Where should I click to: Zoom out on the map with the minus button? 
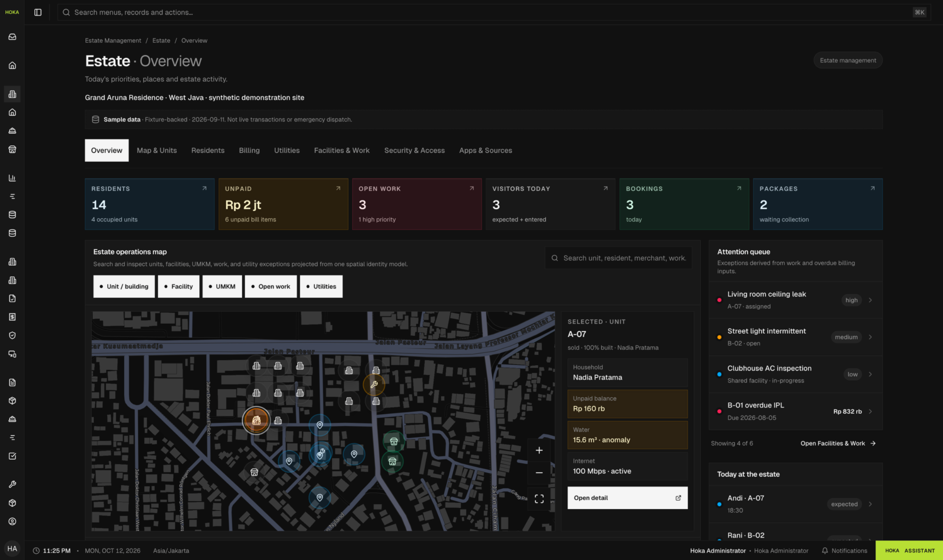[x=539, y=473]
